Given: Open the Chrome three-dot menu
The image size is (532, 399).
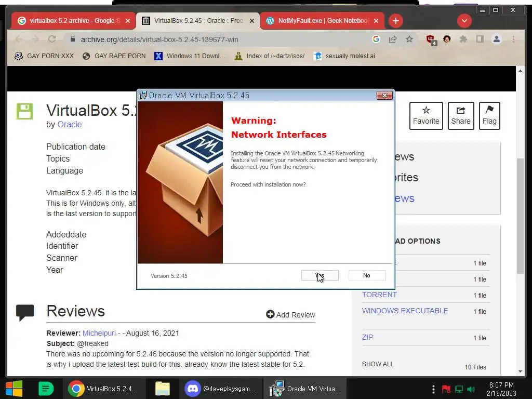Looking at the screenshot, I should point(513,39).
